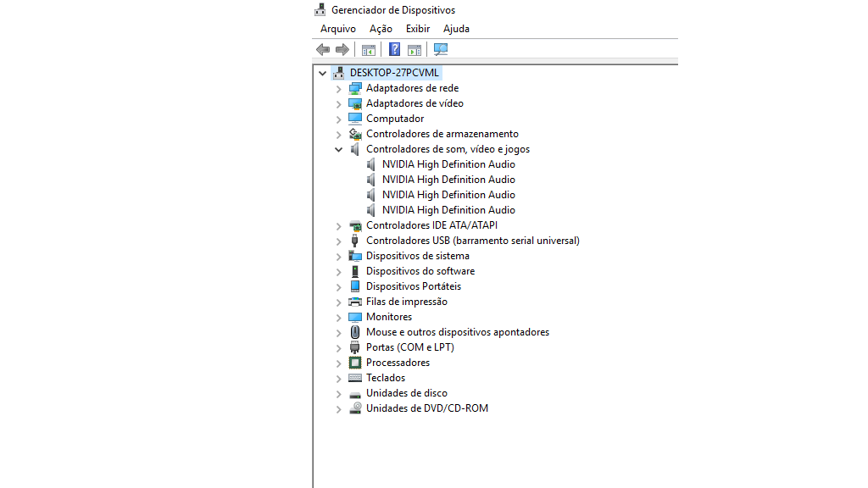The width and height of the screenshot is (868, 488).
Task: Expand the Filas de impressão chevron
Action: point(338,302)
